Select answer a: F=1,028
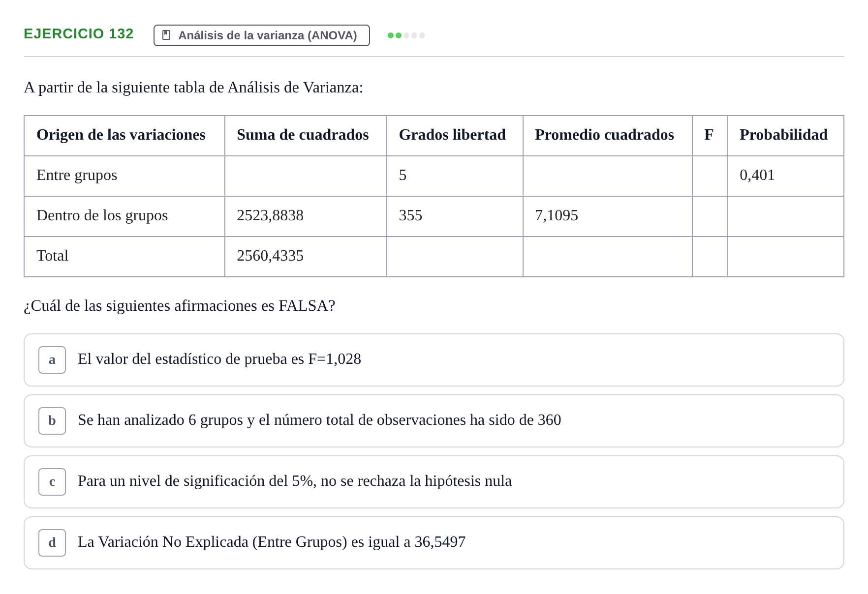Viewport: 868px width, 594px height. tap(434, 360)
